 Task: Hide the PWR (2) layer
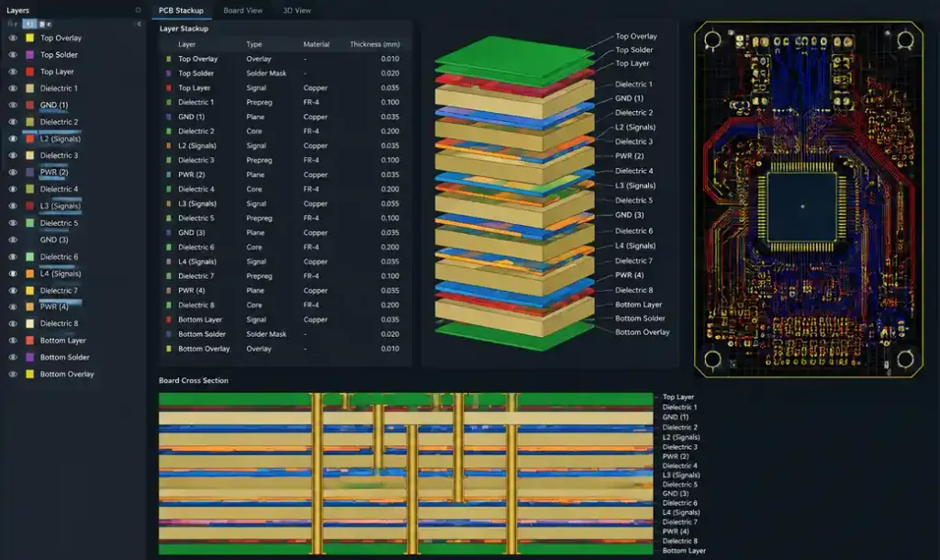[13, 172]
